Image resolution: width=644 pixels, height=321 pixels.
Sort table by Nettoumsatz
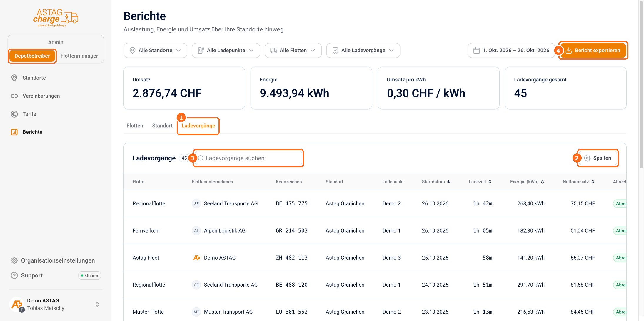click(579, 182)
